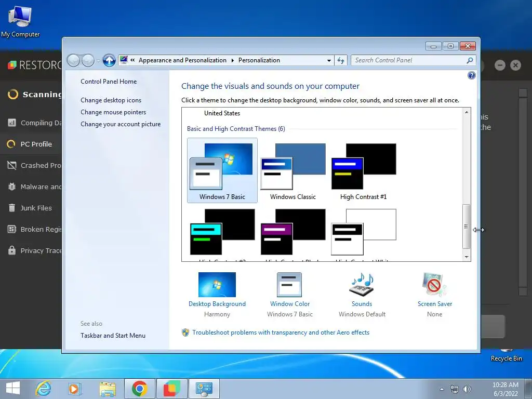Open the My Computer desktop icon
Image resolution: width=532 pixels, height=399 pixels.
[20, 21]
